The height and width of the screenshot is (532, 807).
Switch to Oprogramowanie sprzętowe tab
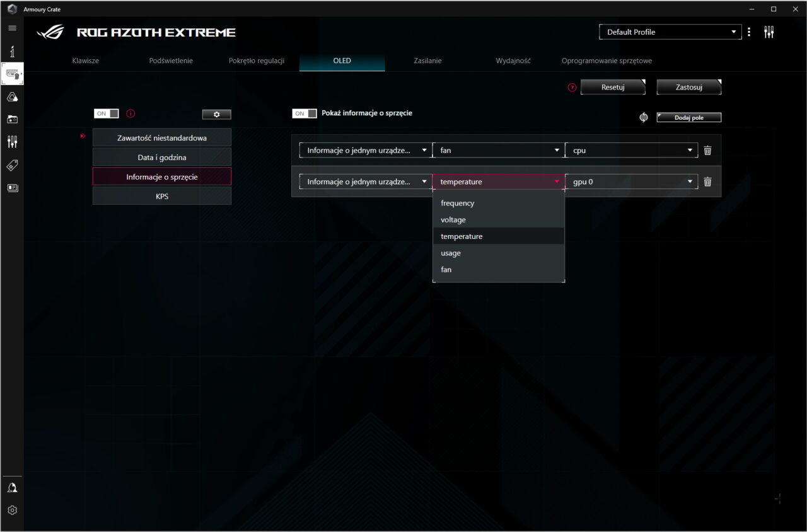[607, 61]
